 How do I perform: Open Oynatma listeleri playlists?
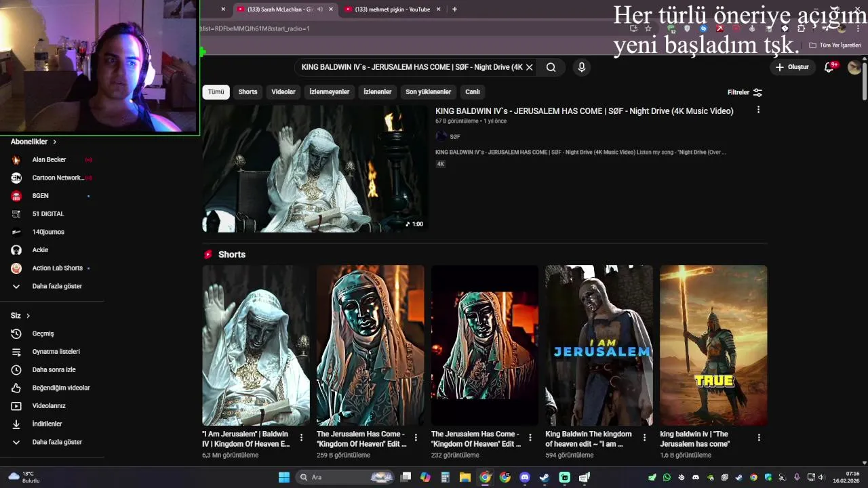52,352
